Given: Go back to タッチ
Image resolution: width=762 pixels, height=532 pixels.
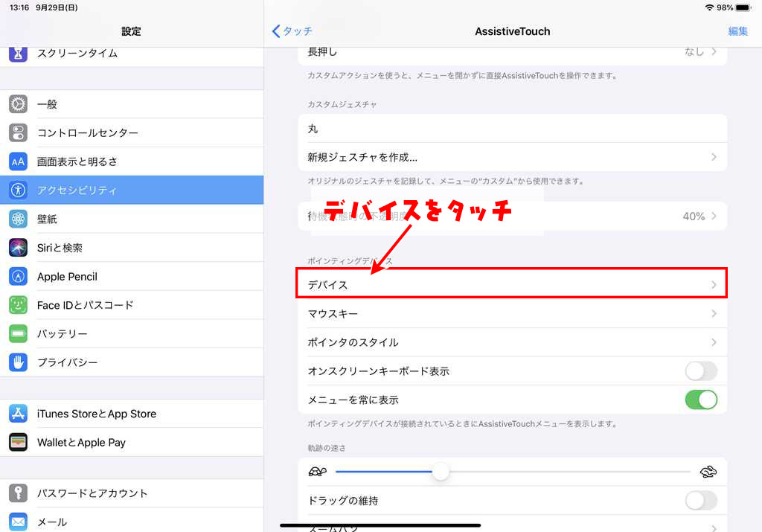Looking at the screenshot, I should [x=292, y=31].
